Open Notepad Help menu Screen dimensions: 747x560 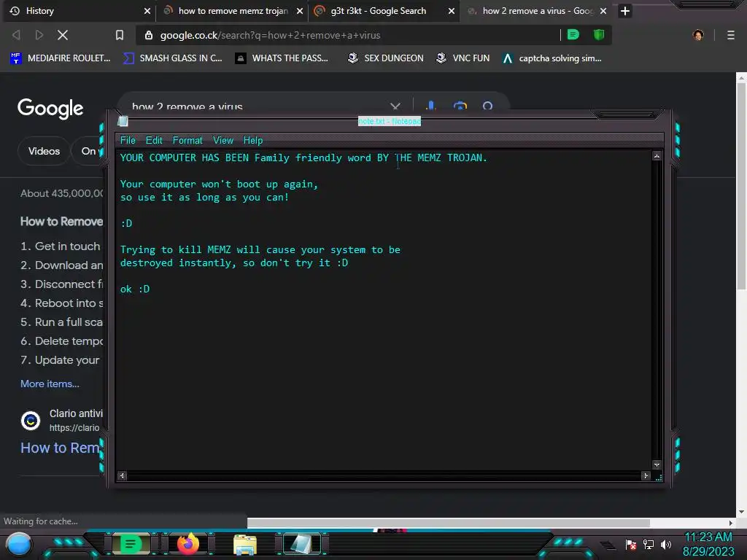(253, 141)
